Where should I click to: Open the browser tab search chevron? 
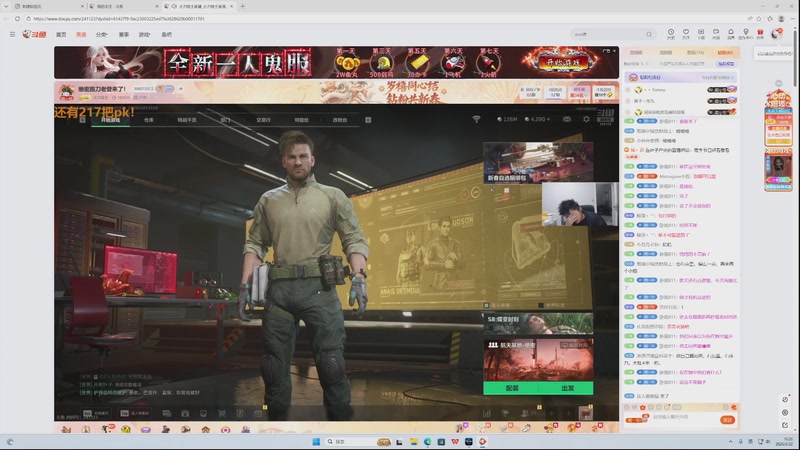6,6
